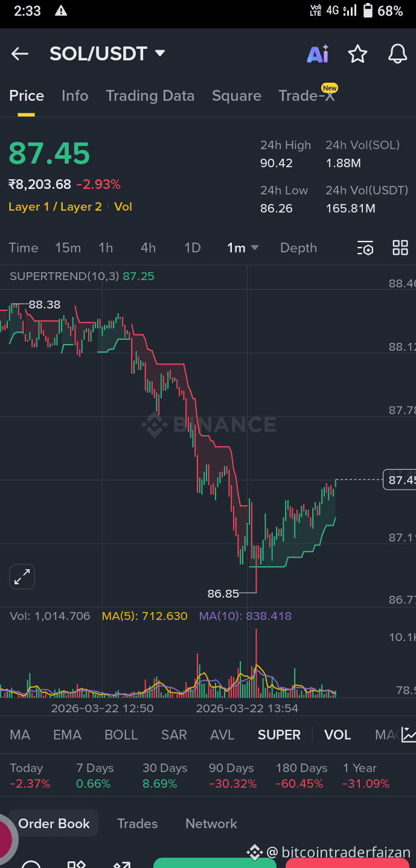The height and width of the screenshot is (868, 416).
Task: Toggle the VOL indicator
Action: (338, 735)
